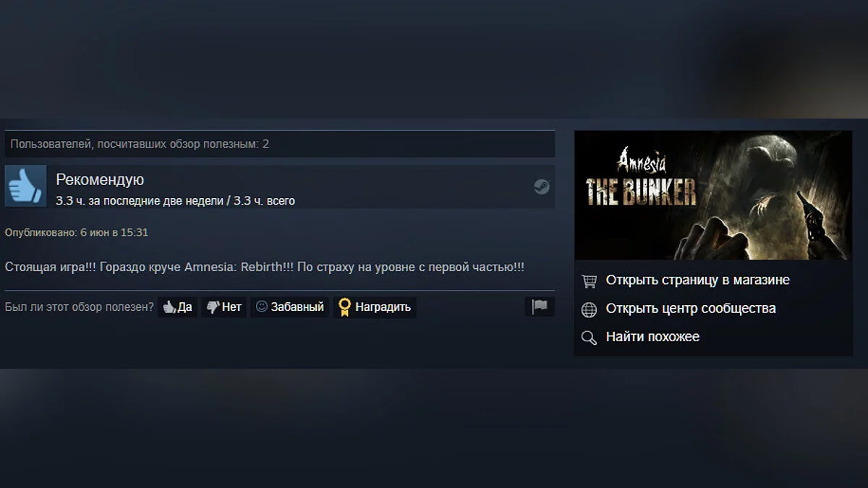Click the thumbs-down icon on Нет button

pos(213,307)
